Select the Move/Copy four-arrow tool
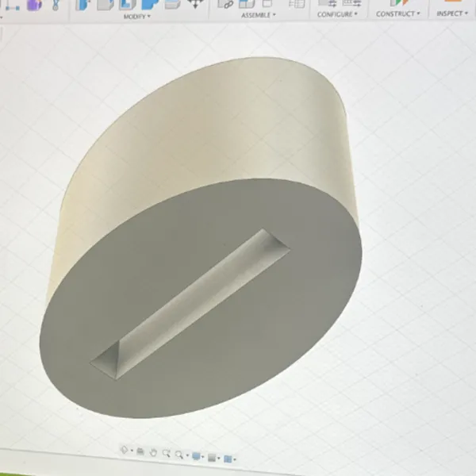Viewport: 476px width, 476px height. point(196,4)
